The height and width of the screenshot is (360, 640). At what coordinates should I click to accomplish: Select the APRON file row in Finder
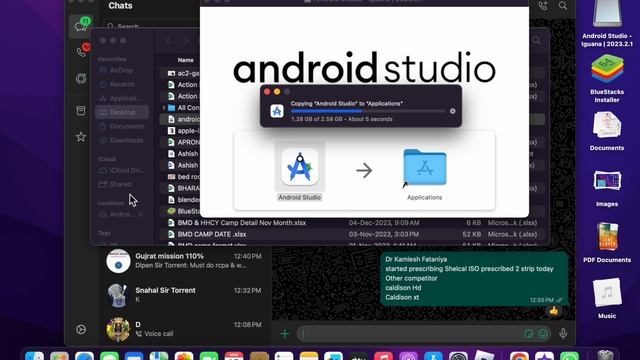[x=180, y=142]
